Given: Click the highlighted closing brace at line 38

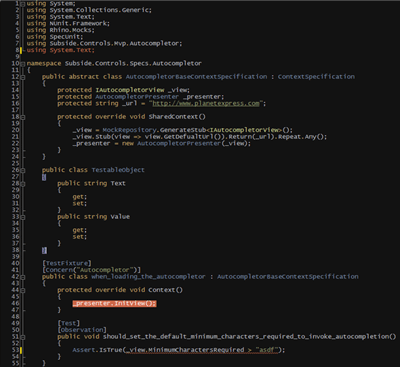Looking at the screenshot, I should click(x=44, y=250).
